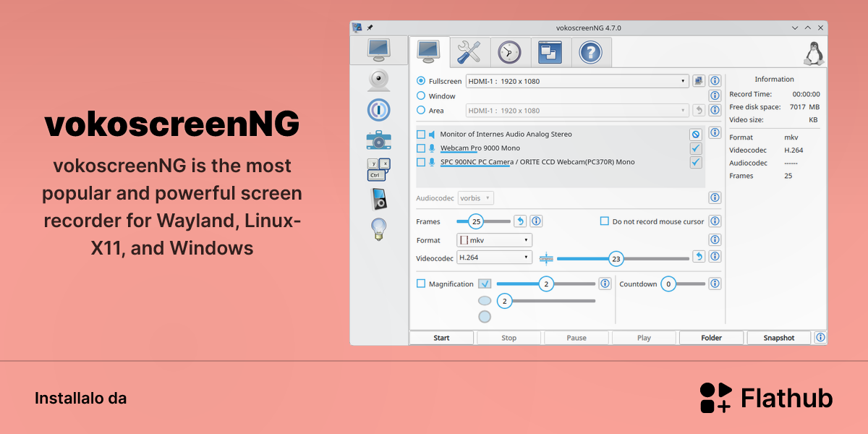Open the info help for Magnification

tap(605, 284)
